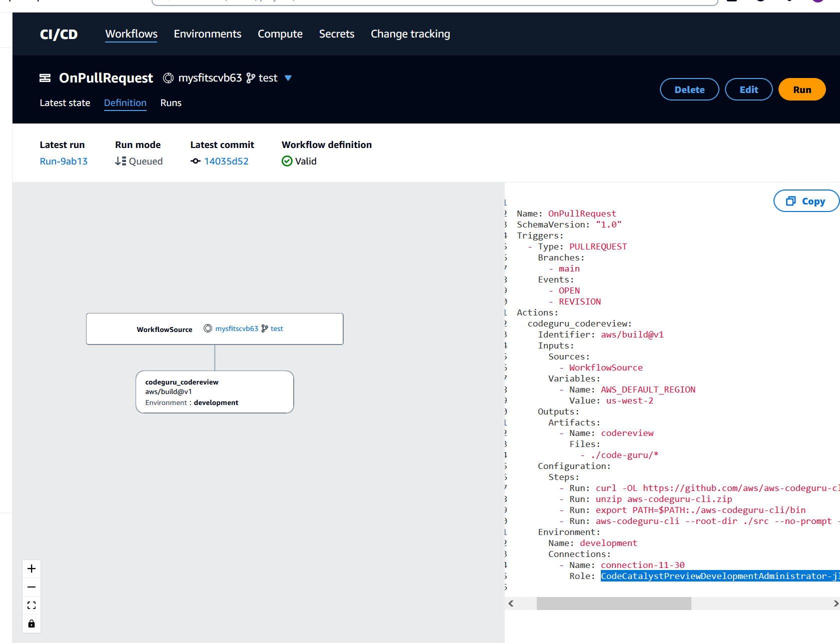The image size is (840, 643).
Task: Open the Change tracking section
Action: point(410,33)
